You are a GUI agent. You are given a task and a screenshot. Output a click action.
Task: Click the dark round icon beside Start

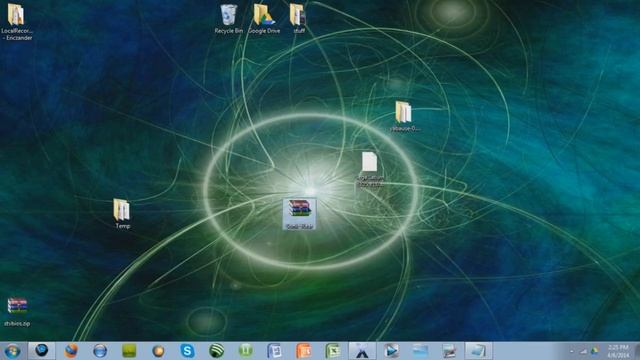tap(41, 351)
